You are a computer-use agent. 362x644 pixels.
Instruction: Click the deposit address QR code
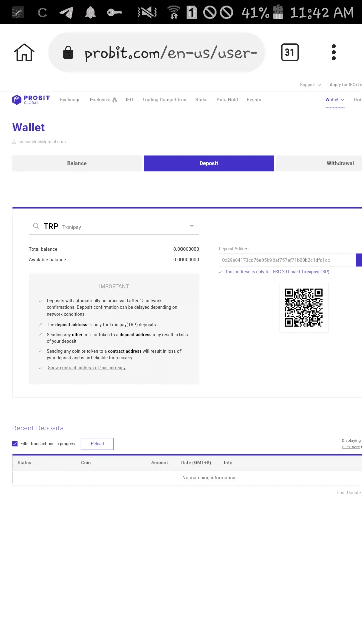304,307
